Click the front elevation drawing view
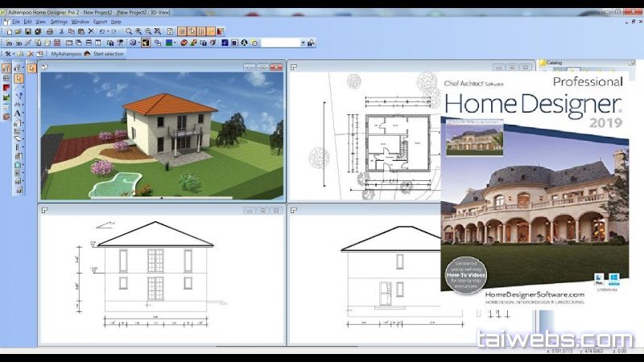 point(162,279)
